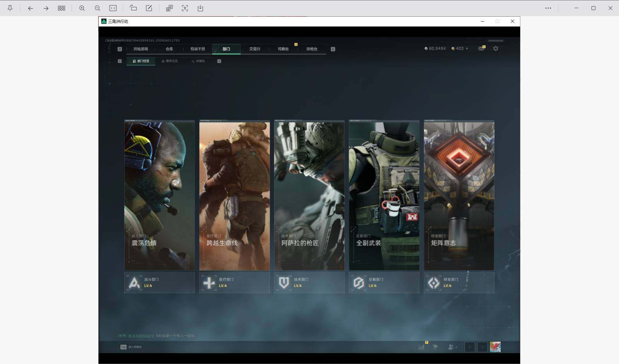The height and width of the screenshot is (364, 619).
Task: Open game settings gear icon
Action: coord(496,49)
